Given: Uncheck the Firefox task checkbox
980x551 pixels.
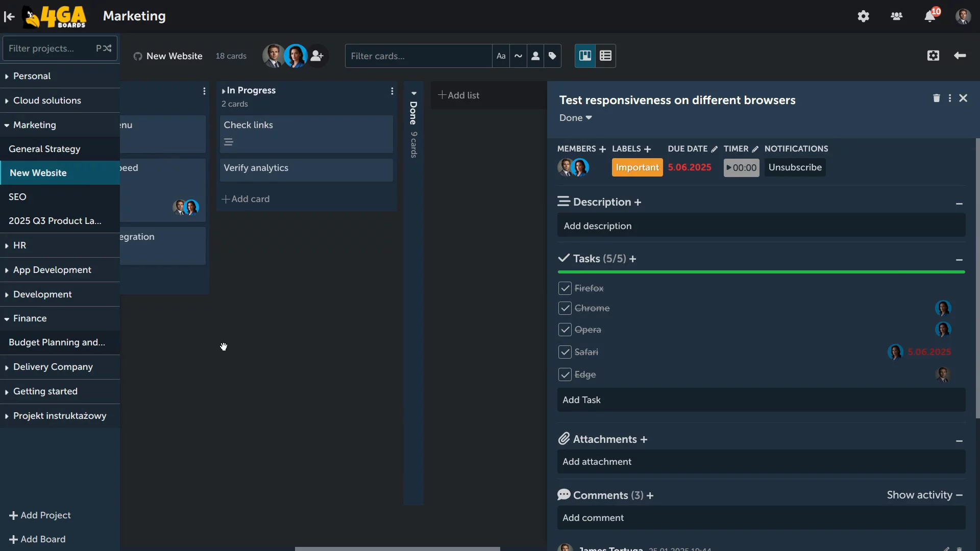Looking at the screenshot, I should pos(565,288).
